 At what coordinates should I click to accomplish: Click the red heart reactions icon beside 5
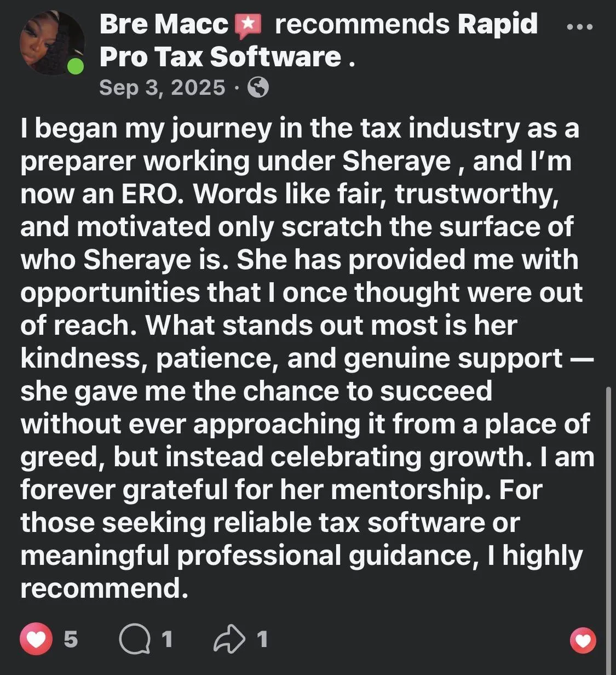click(x=36, y=639)
